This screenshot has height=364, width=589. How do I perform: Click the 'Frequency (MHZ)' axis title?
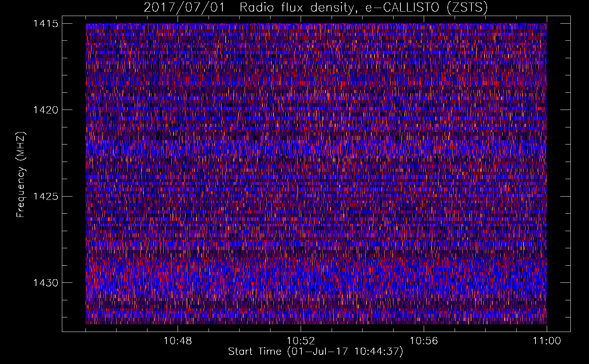pyautogui.click(x=21, y=174)
